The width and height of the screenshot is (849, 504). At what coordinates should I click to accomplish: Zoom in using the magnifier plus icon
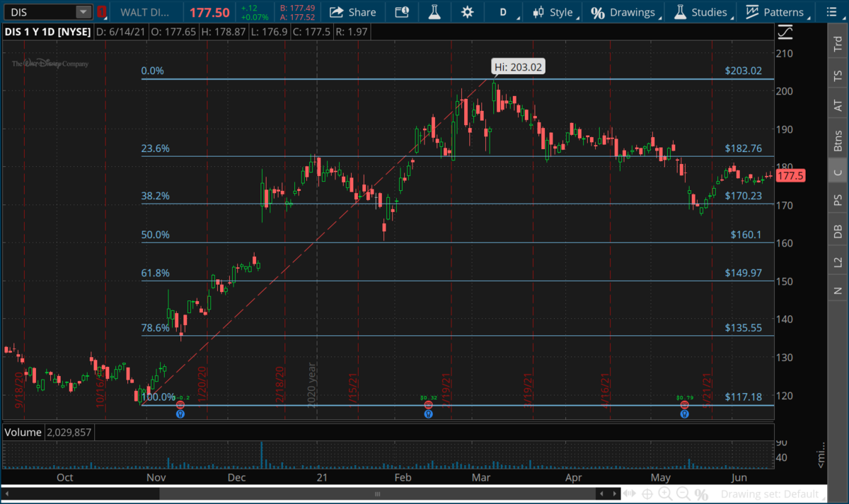665,494
